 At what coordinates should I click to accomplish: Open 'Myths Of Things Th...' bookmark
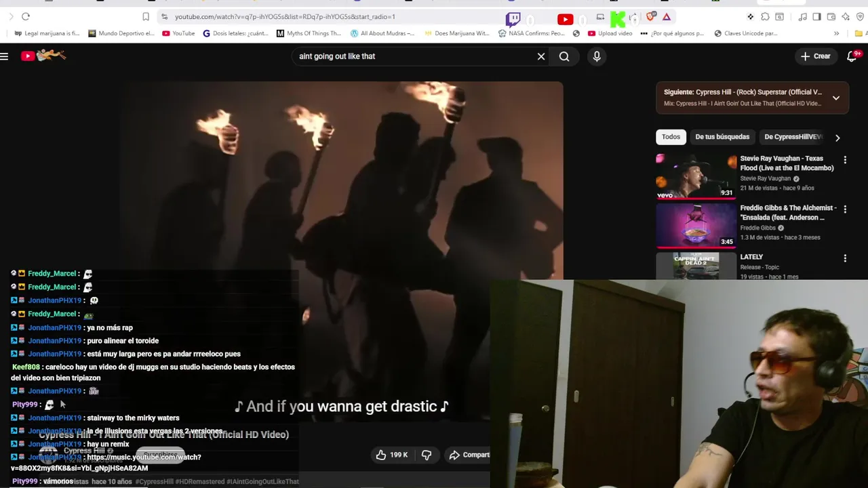coord(309,33)
